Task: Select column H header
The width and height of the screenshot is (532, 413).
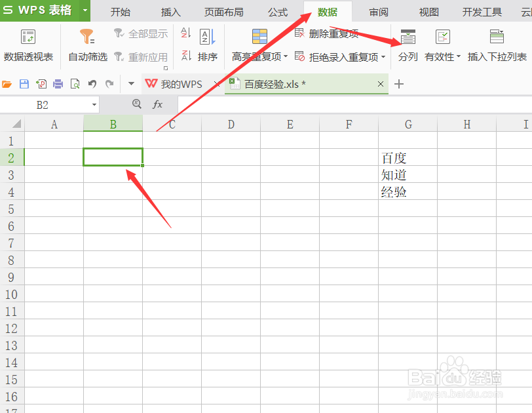Action: click(467, 124)
